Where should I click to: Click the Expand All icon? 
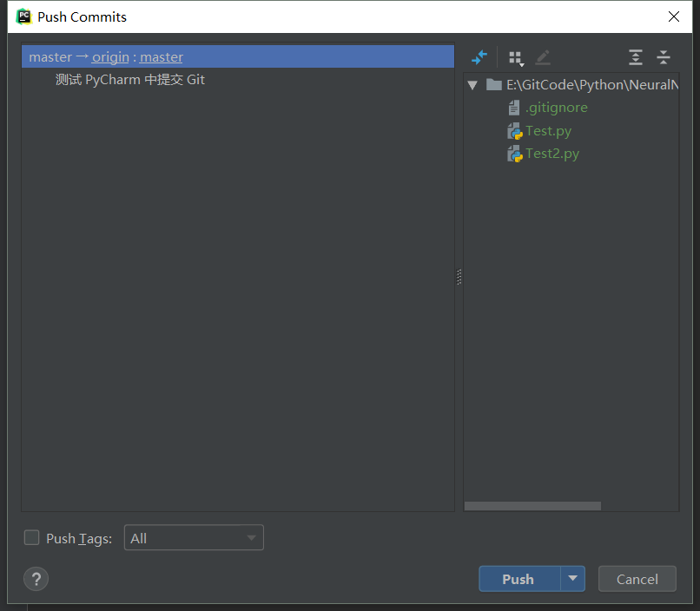pyautogui.click(x=635, y=57)
